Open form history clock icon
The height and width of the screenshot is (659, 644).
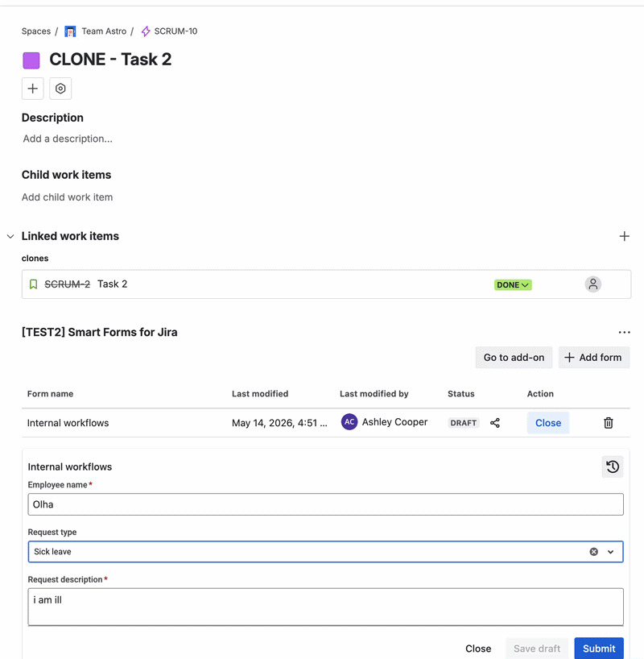click(613, 467)
